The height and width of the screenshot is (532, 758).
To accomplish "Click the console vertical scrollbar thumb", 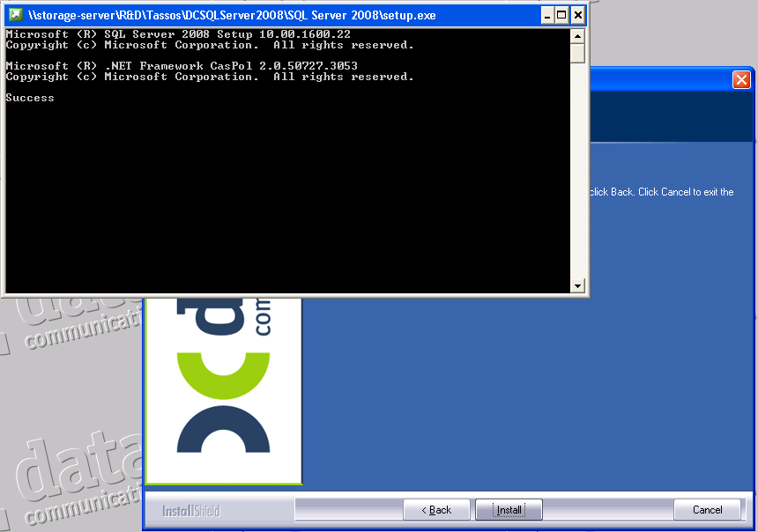I will pyautogui.click(x=577, y=53).
